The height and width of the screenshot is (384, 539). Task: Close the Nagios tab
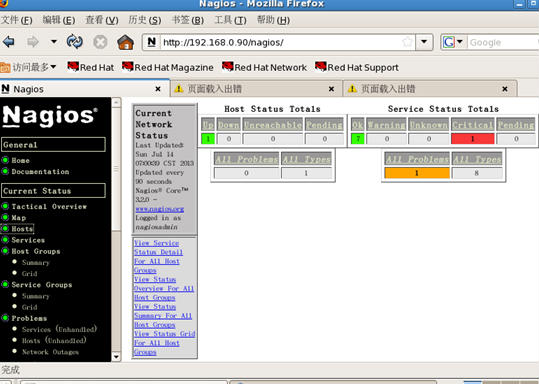(x=158, y=89)
